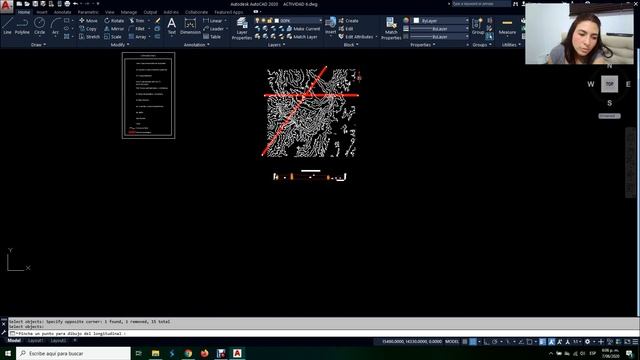This screenshot has height=360, width=640.
Task: Click the Undo arrow in quick access toolbar
Action: [76, 4]
